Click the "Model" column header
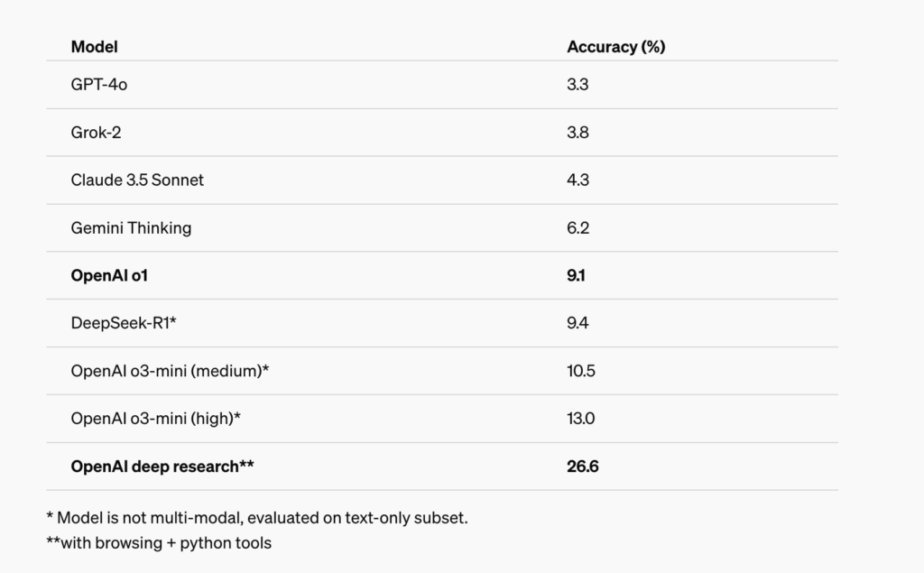 click(94, 47)
